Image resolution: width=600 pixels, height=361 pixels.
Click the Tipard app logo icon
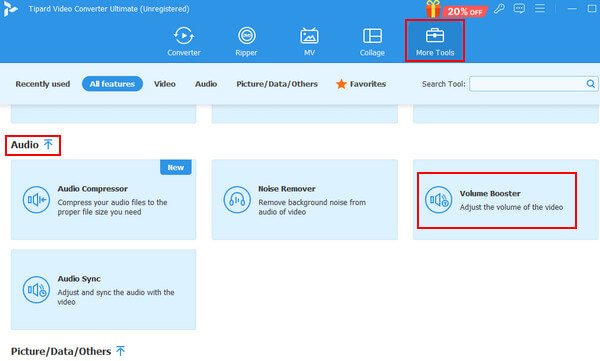pyautogui.click(x=10, y=9)
